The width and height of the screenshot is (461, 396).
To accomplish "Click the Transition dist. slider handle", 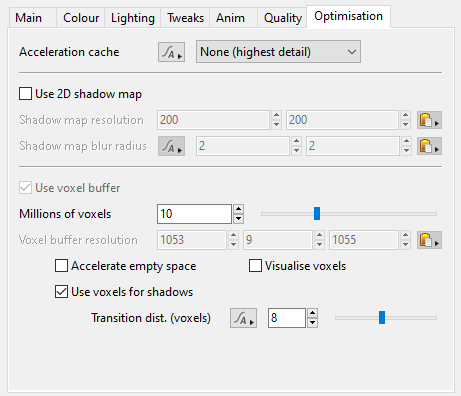I will pyautogui.click(x=382, y=318).
